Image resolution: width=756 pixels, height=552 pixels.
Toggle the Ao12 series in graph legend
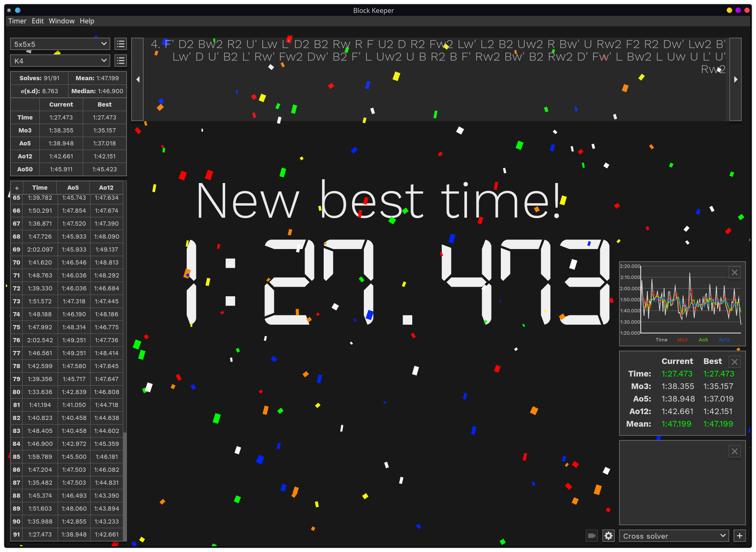point(724,340)
